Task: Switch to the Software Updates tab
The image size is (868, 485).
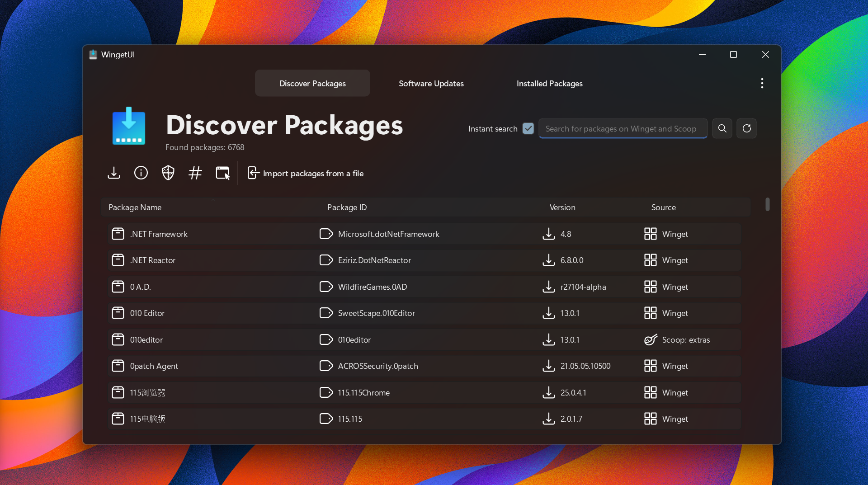Action: (431, 83)
